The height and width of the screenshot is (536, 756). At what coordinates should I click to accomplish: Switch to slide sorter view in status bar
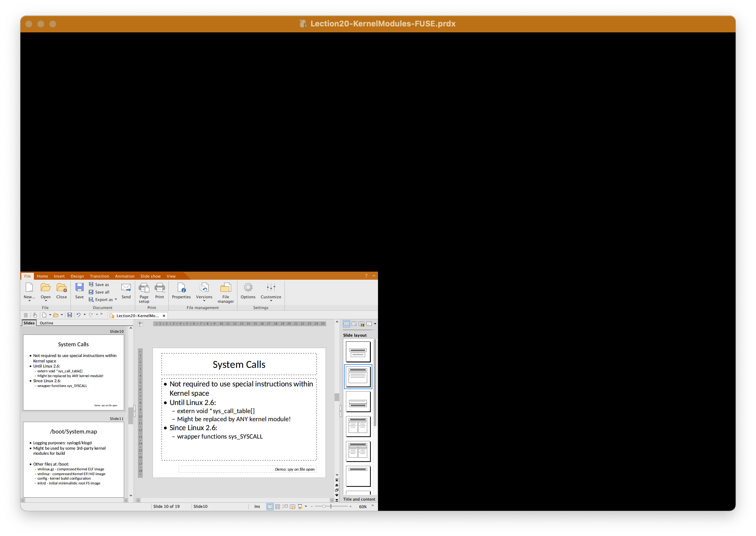(x=278, y=507)
